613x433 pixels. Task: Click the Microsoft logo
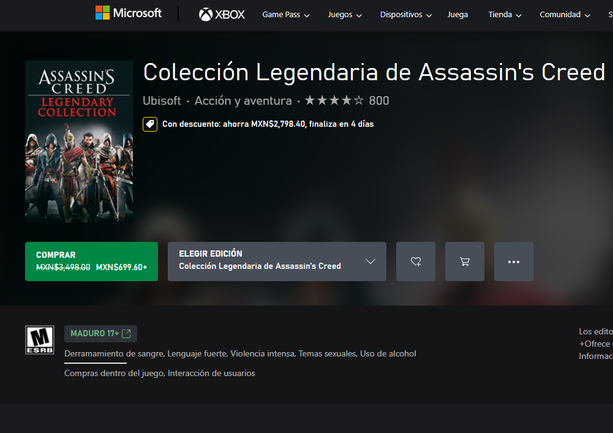(x=128, y=13)
